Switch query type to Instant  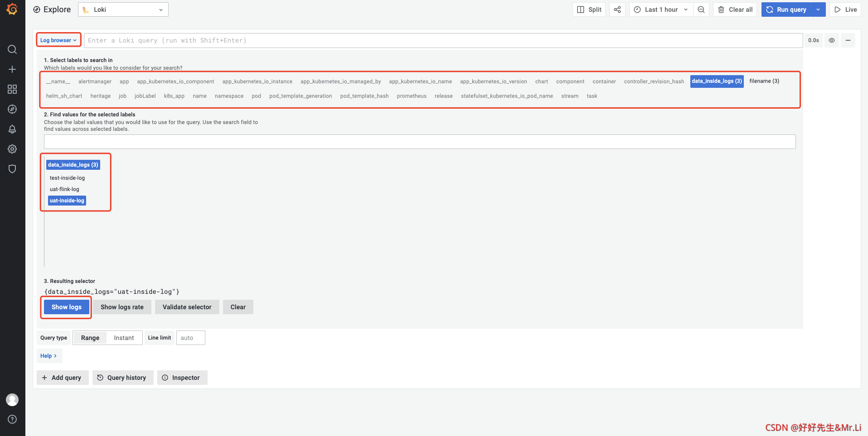[x=124, y=338]
